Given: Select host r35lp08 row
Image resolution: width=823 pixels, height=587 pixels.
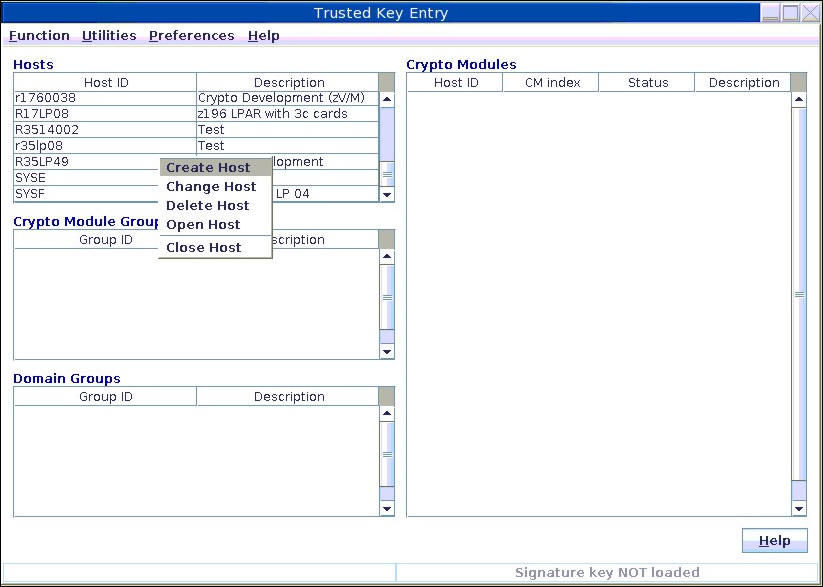Looking at the screenshot, I should [x=196, y=145].
